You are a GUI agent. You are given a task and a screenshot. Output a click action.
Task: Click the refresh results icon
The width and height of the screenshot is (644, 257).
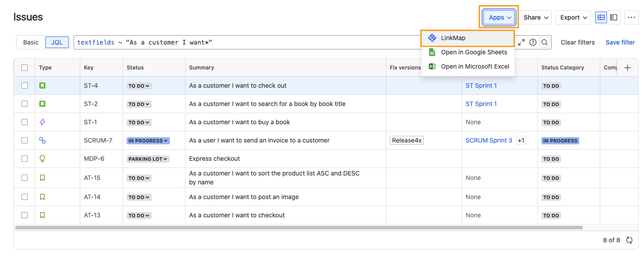click(x=629, y=240)
